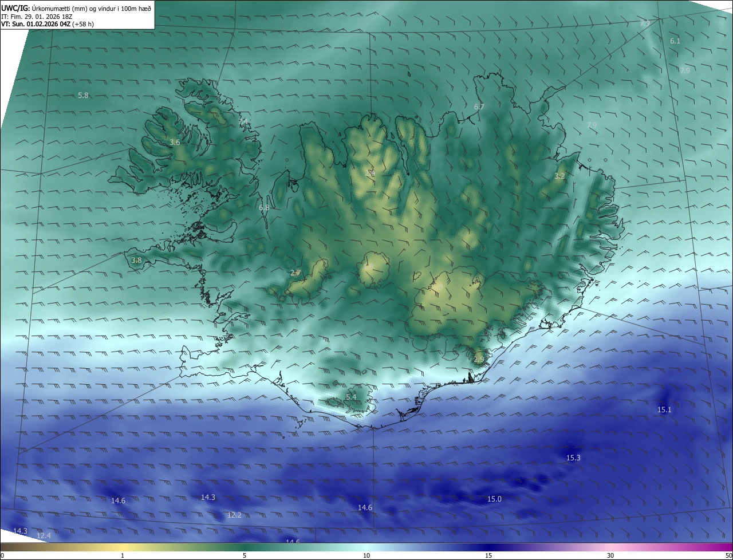Click the 30 label on the color scale
This screenshot has width=733, height=560.
coord(610,555)
